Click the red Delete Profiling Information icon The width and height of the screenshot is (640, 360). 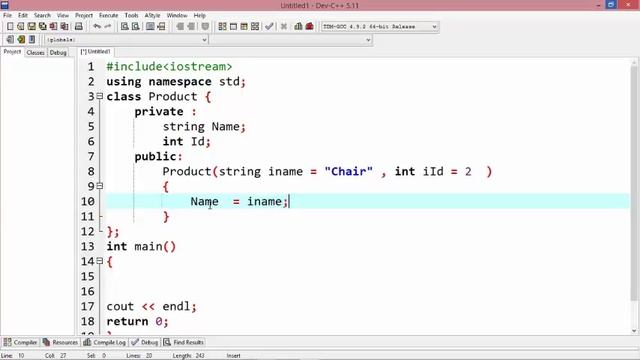pos(309,27)
